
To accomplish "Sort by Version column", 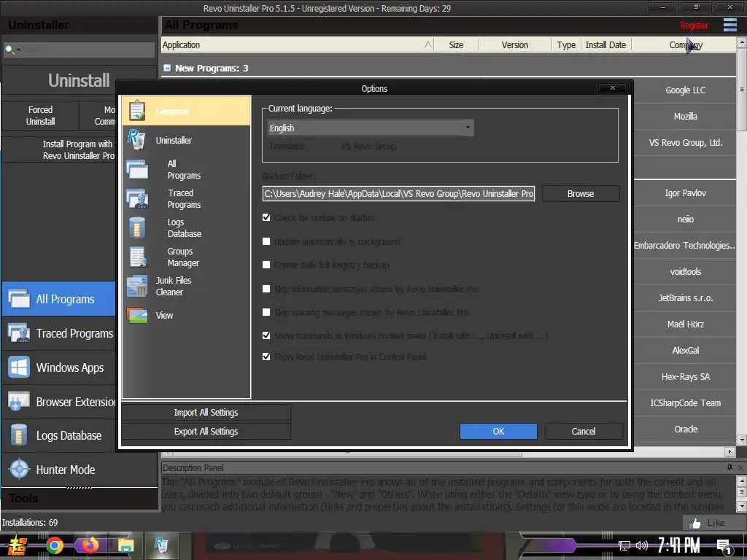I will tap(515, 44).
